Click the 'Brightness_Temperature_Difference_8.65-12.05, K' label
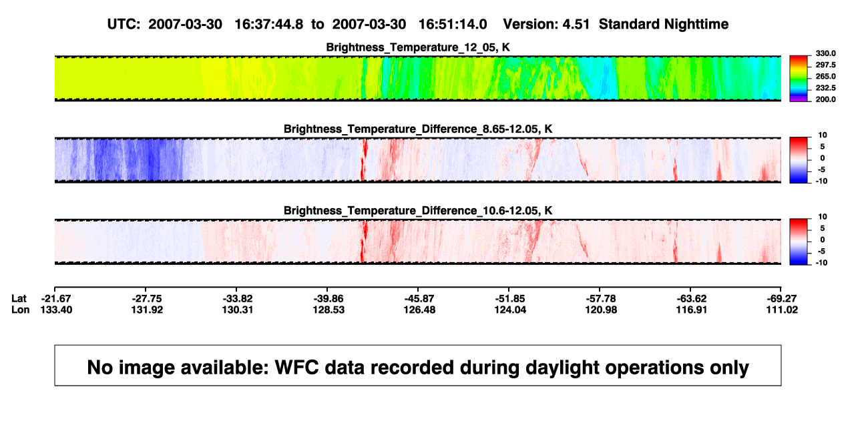868x445 pixels. 418,129
